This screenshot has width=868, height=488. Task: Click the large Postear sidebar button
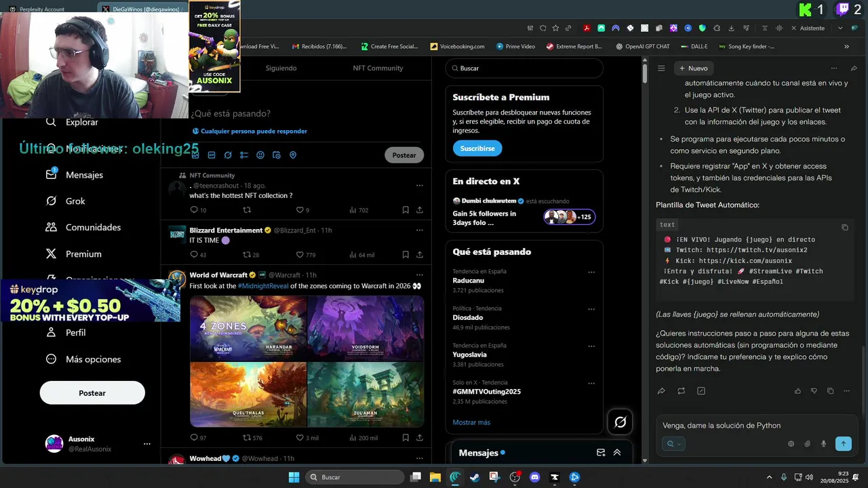(92, 393)
